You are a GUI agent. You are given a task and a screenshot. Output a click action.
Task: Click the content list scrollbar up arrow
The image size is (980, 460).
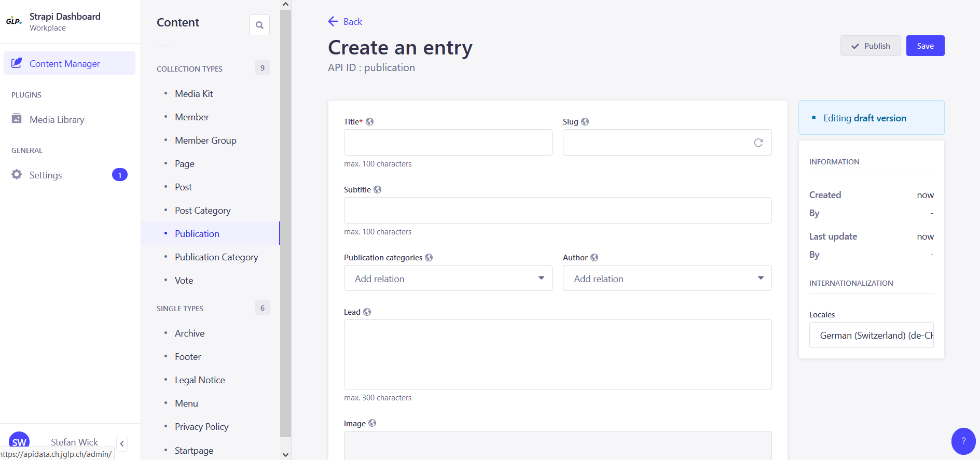click(285, 5)
